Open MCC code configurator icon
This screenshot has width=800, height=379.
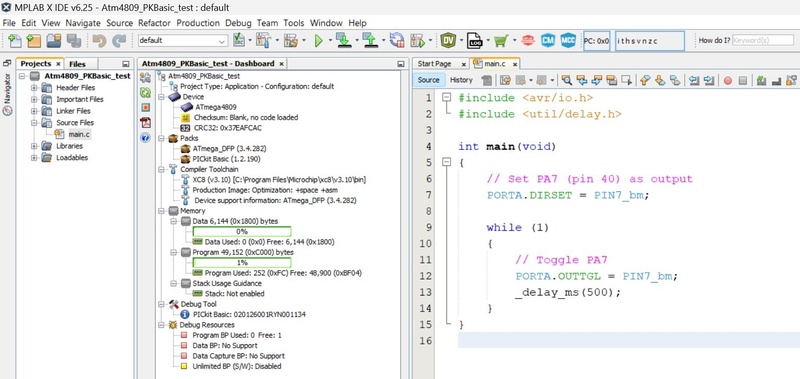[568, 40]
